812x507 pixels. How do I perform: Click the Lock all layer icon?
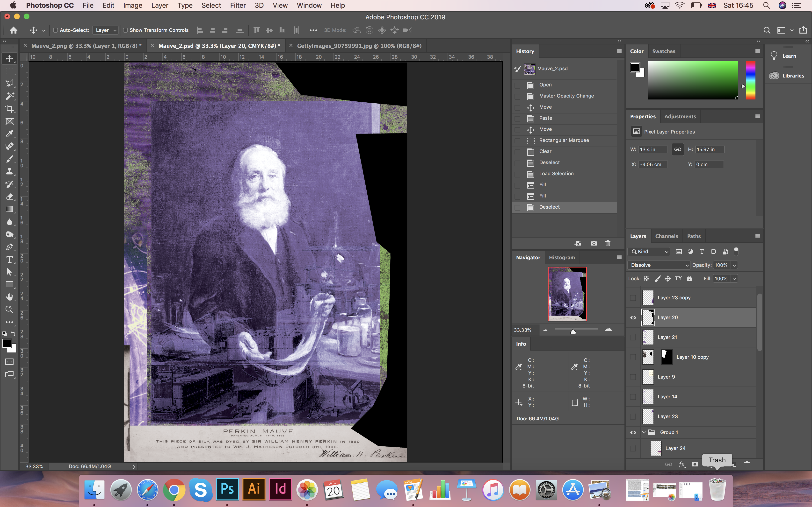[689, 279]
